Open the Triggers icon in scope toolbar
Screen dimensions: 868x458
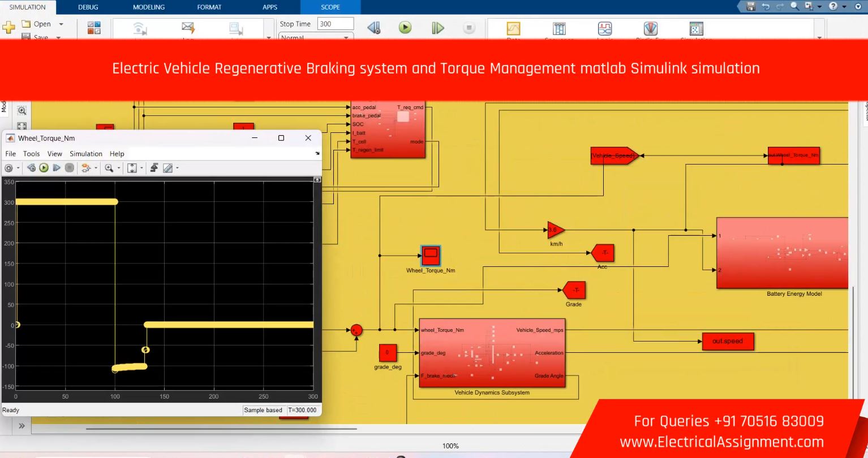point(154,168)
